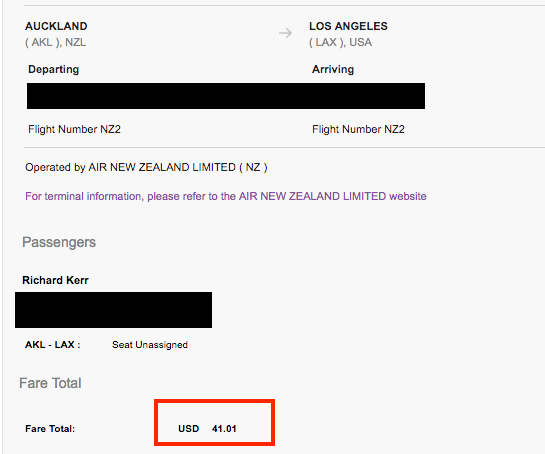The width and height of the screenshot is (545, 454).
Task: Select the ( LAX ), USA airport code text
Action: [x=341, y=42]
